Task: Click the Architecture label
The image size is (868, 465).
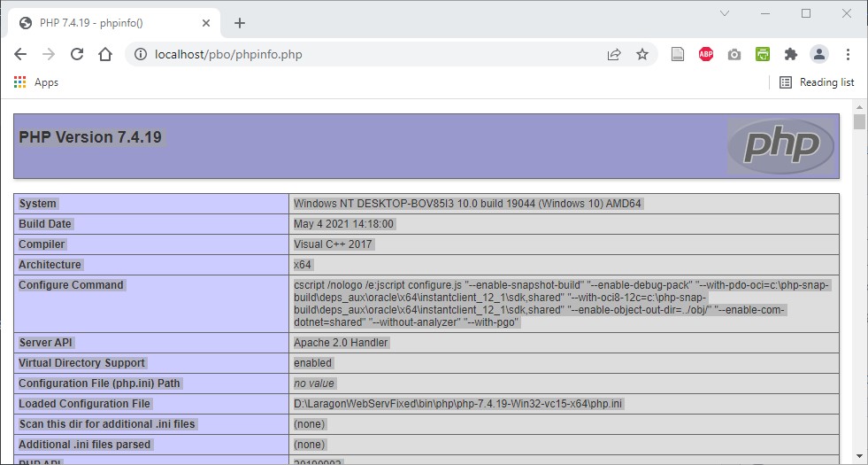Action: tap(50, 265)
